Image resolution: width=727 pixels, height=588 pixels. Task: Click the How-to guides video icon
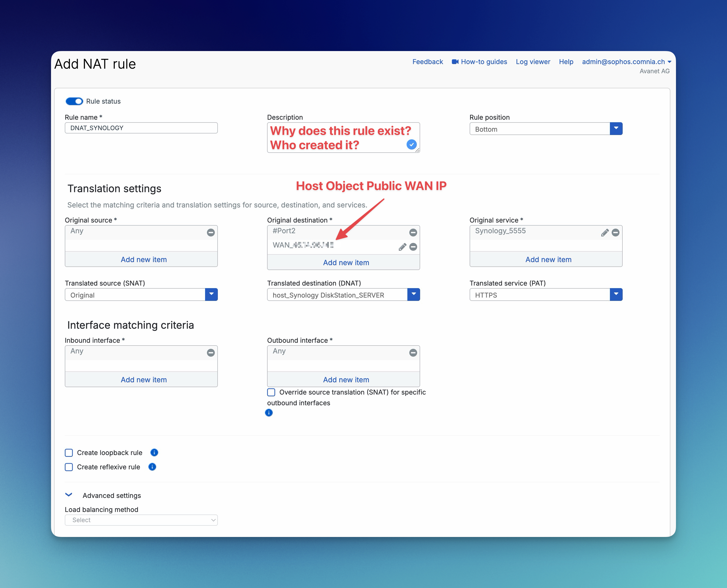455,62
